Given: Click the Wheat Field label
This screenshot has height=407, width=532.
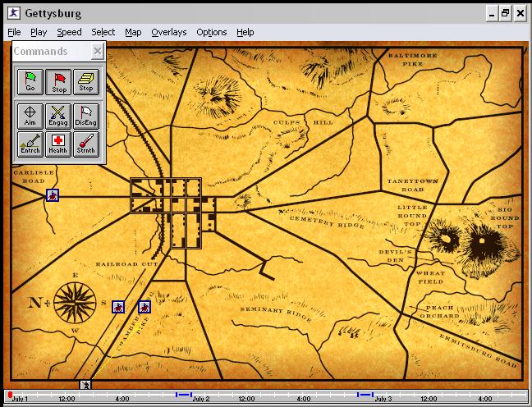Looking at the screenshot, I should point(430,277).
